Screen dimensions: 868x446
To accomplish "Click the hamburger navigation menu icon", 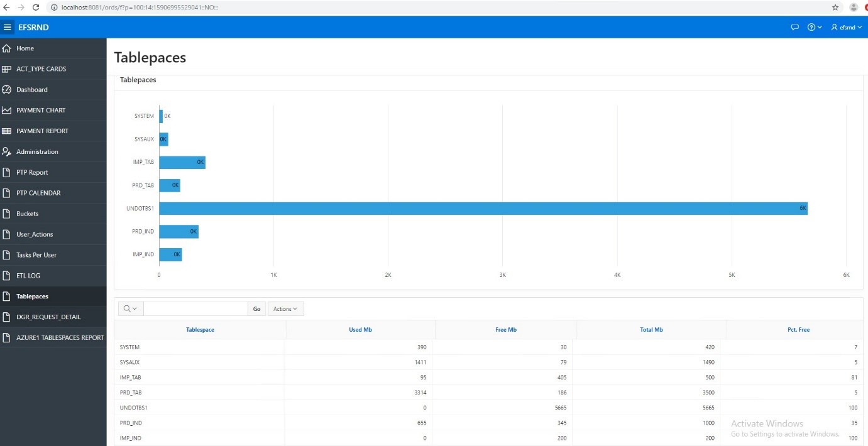I will click(8, 27).
